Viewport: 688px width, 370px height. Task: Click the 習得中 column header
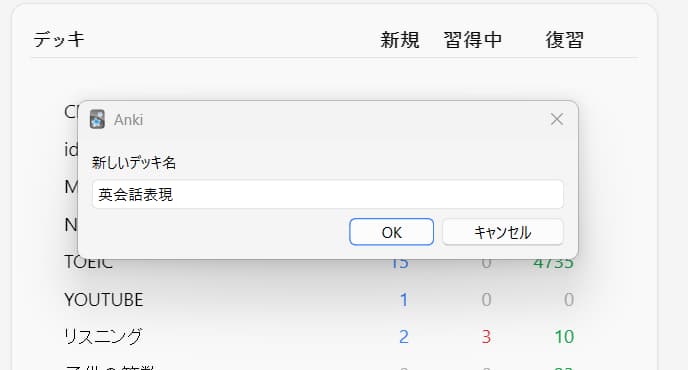coord(473,40)
